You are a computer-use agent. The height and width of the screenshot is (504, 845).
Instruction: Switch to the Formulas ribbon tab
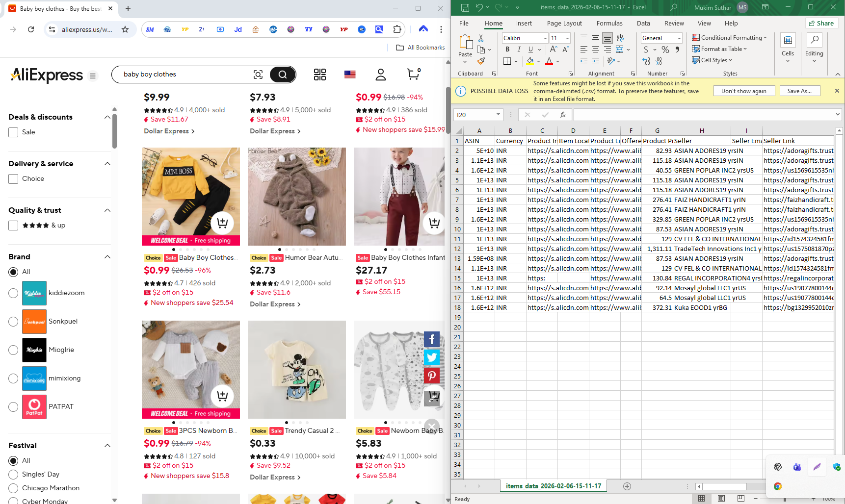(x=609, y=23)
